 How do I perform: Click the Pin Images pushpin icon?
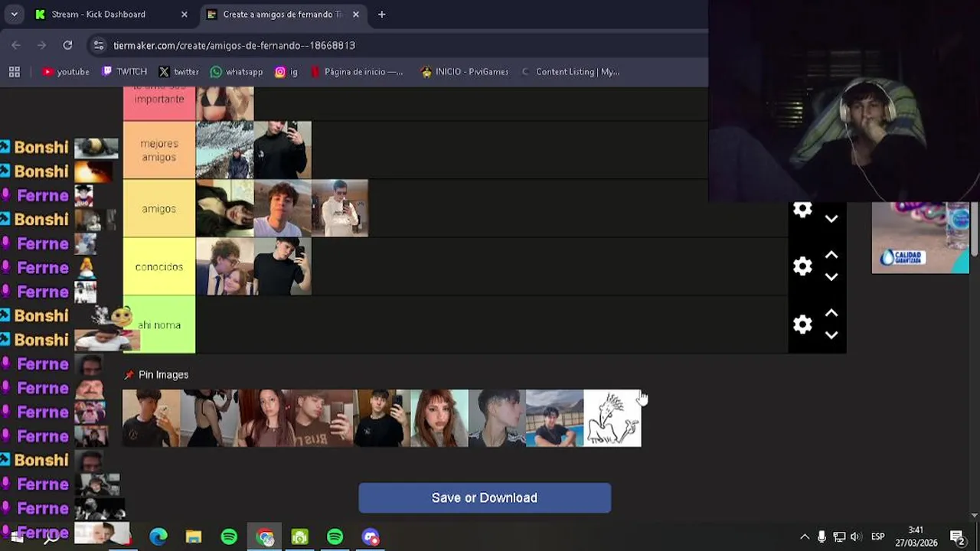pyautogui.click(x=129, y=375)
